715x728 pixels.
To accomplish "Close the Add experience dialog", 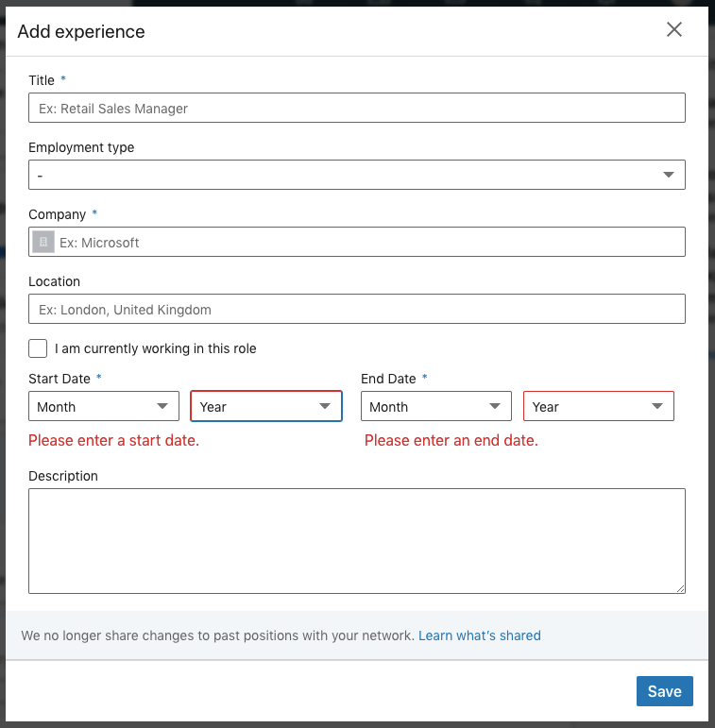I will point(674,29).
